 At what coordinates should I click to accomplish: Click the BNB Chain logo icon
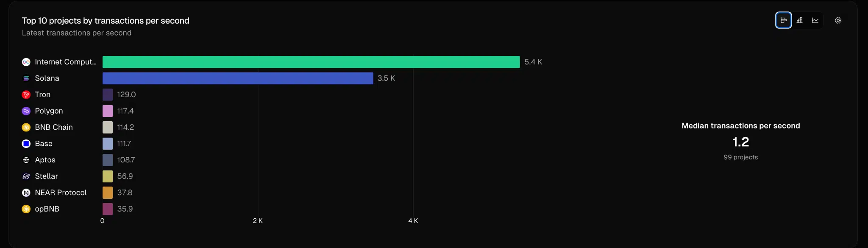click(26, 127)
